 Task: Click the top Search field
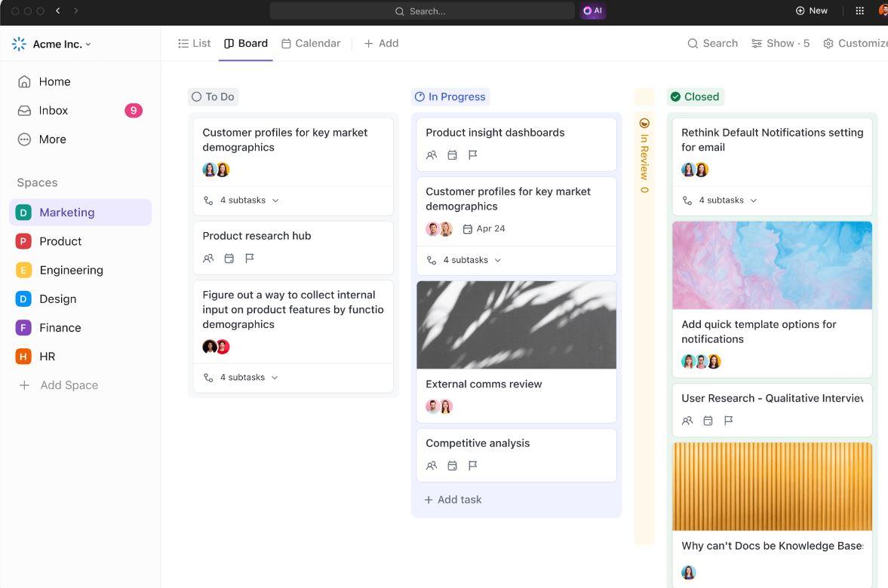pyautogui.click(x=422, y=11)
